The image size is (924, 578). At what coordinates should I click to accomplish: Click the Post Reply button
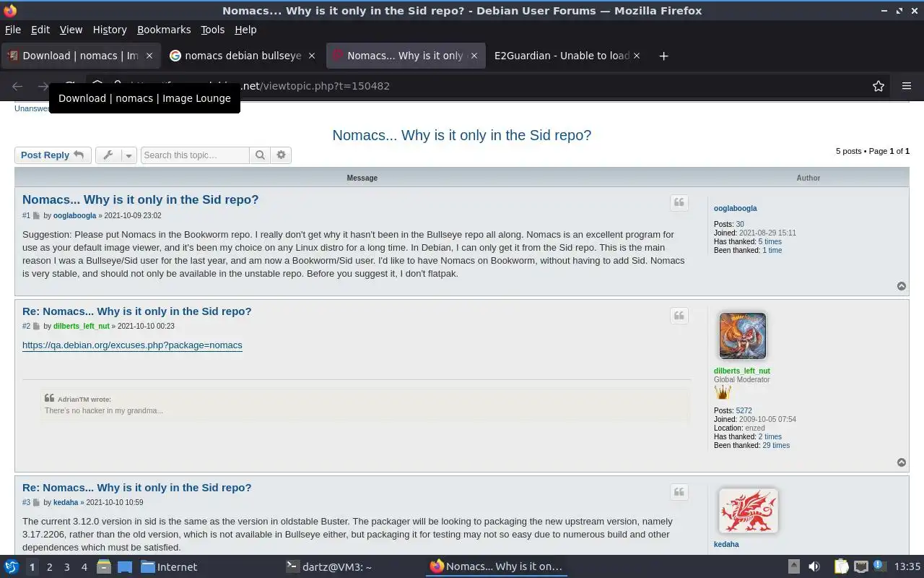pos(53,155)
